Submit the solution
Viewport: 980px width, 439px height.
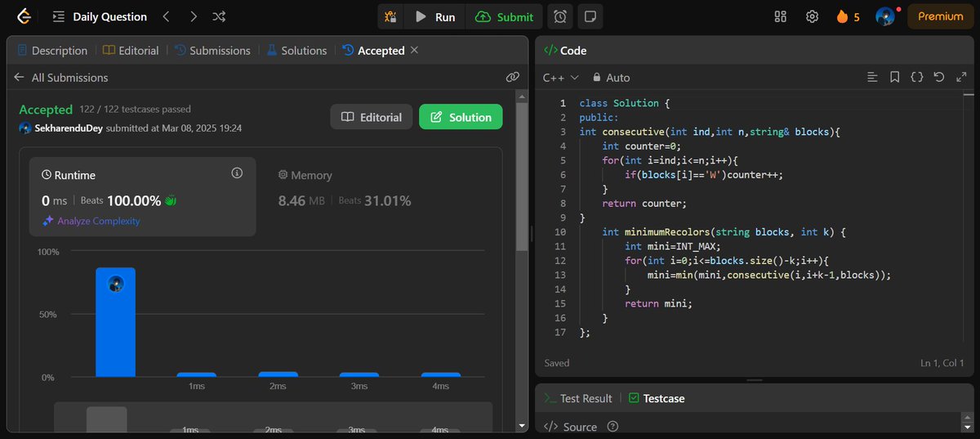[x=504, y=16]
